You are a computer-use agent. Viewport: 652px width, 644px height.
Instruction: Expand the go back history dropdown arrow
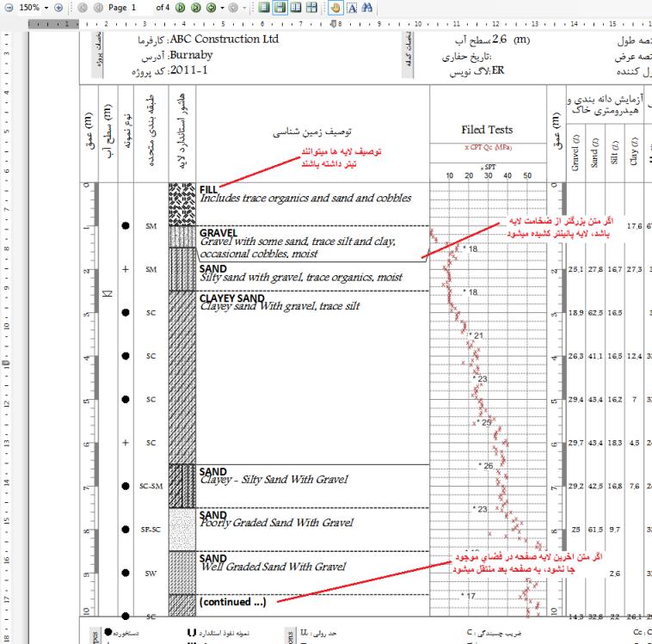pyautogui.click(x=243, y=7)
